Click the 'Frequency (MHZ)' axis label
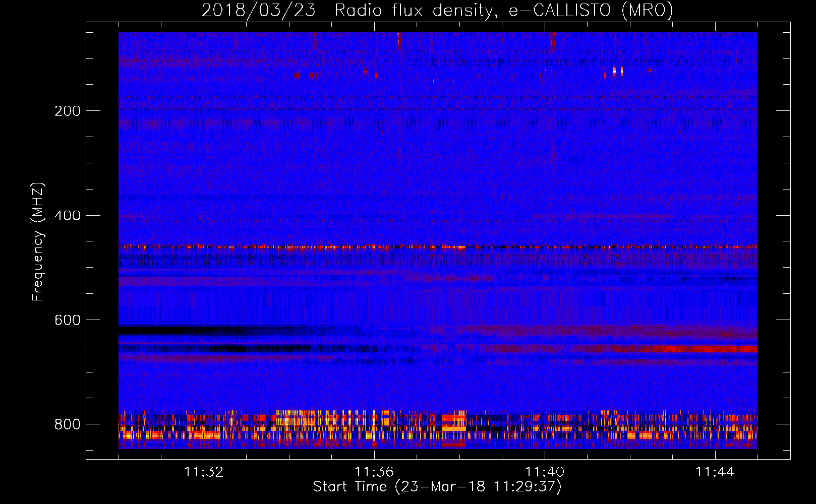The image size is (816, 504). click(37, 242)
